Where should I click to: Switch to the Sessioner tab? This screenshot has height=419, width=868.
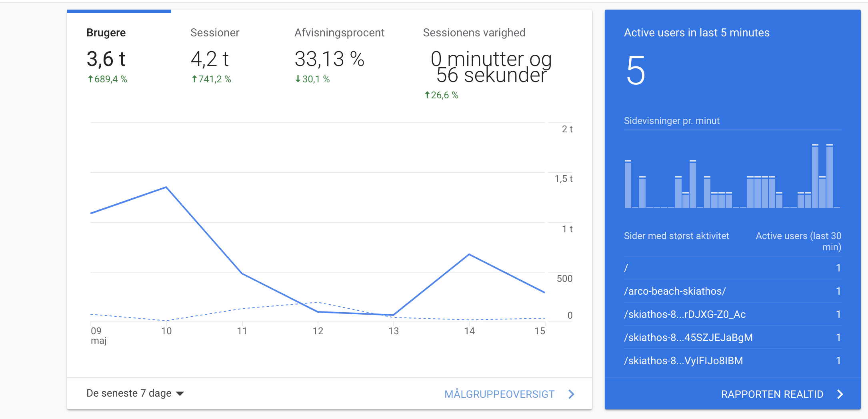215,33
